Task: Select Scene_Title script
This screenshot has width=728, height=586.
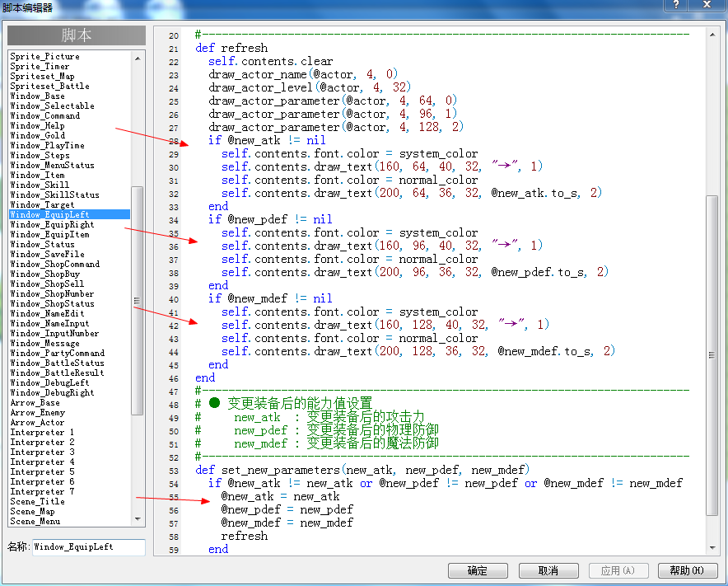Action: [x=37, y=501]
